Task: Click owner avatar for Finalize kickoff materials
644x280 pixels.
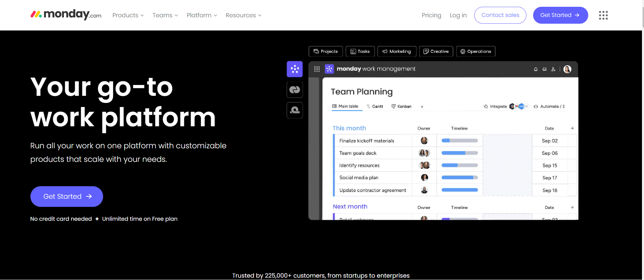Action: pos(424,141)
